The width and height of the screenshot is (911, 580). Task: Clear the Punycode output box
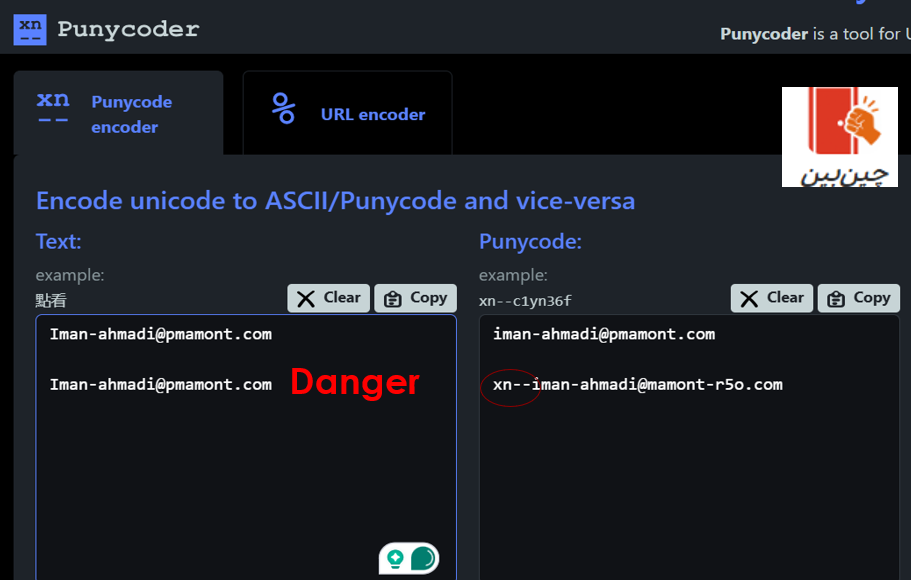(x=772, y=298)
